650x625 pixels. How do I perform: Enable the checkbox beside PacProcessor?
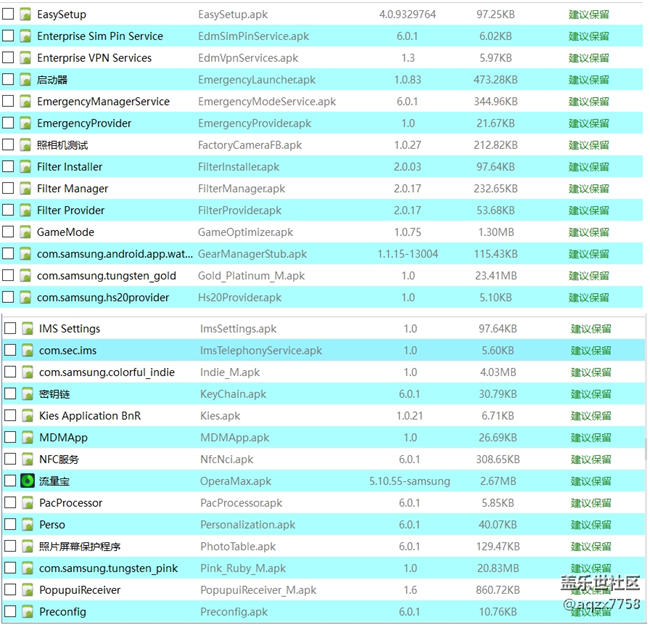coord(10,503)
